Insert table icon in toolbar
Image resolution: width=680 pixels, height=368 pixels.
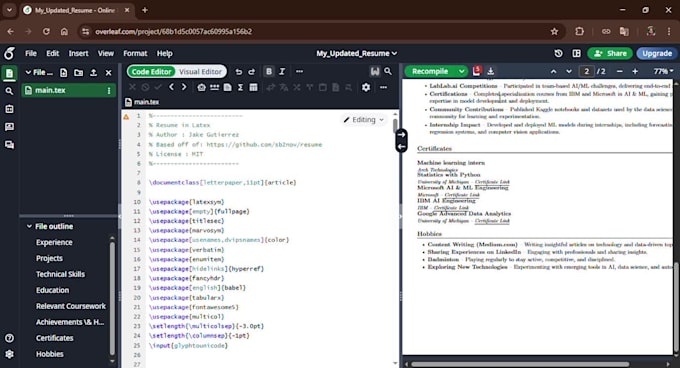pos(253,88)
